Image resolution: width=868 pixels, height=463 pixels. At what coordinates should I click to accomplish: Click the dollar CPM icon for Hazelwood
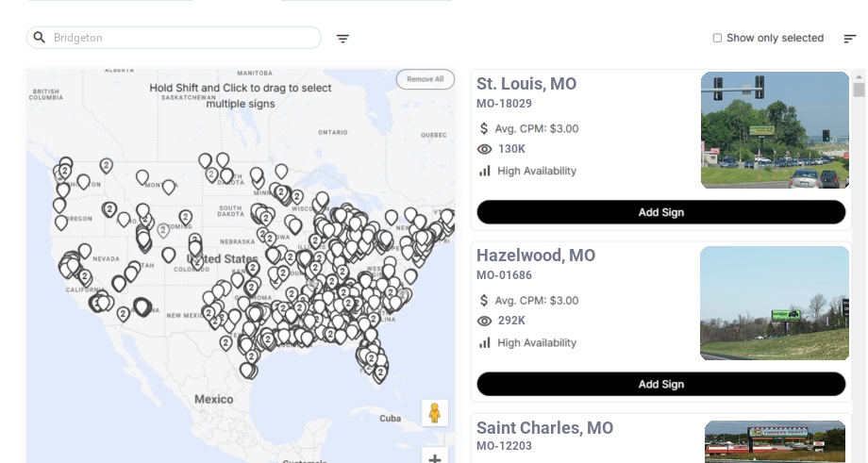click(485, 301)
